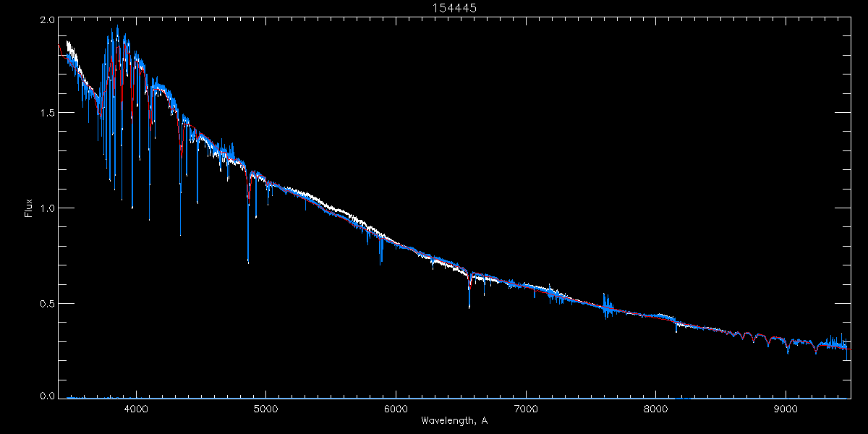Click the 6000 wavelength tick label

396,408
